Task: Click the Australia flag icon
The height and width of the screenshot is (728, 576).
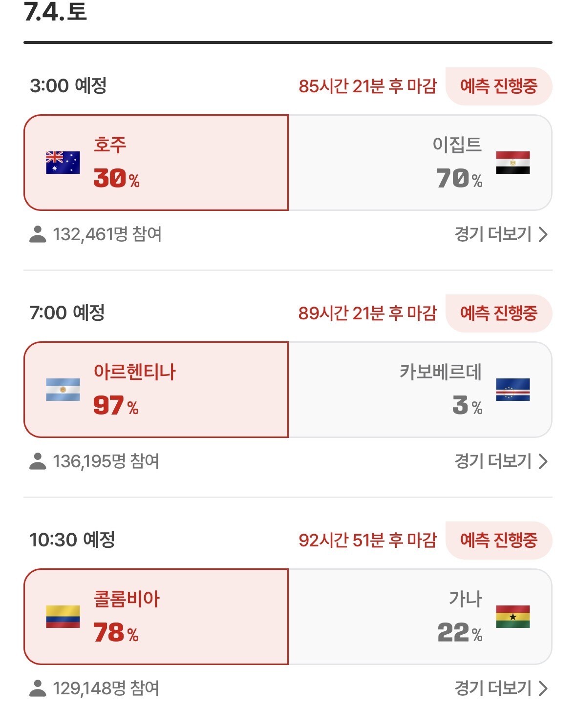Action: point(63,163)
